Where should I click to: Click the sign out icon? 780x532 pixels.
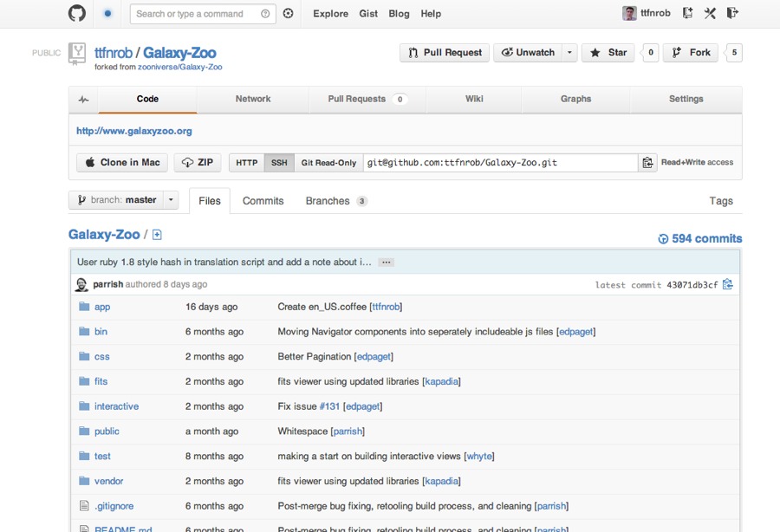tap(732, 13)
